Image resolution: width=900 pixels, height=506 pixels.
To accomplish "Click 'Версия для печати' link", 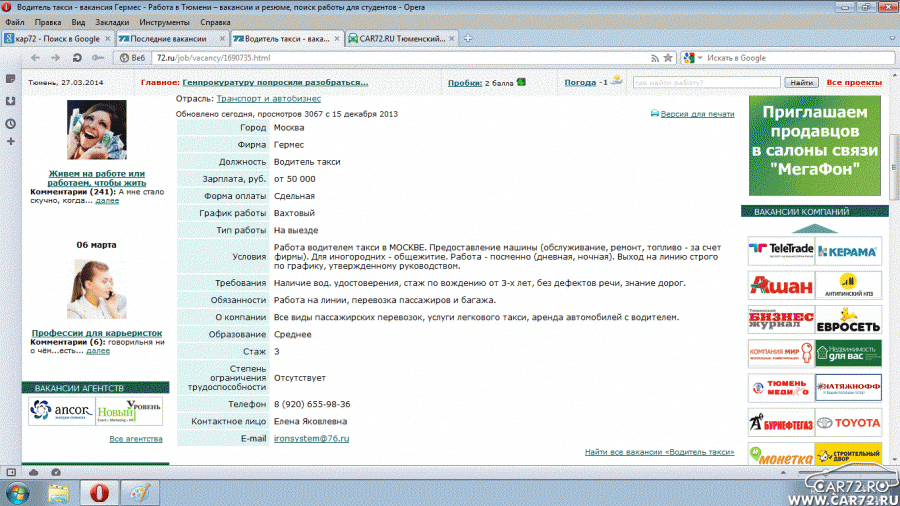I will [697, 114].
